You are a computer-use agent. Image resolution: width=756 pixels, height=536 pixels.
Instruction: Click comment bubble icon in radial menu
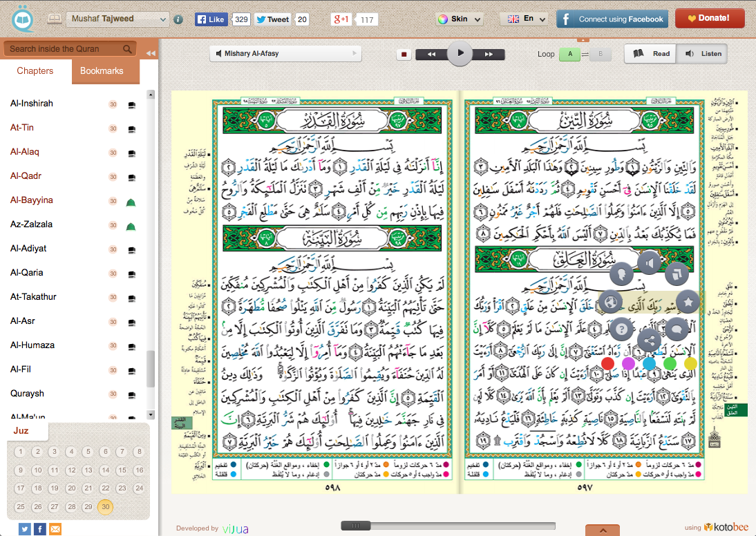(x=677, y=329)
